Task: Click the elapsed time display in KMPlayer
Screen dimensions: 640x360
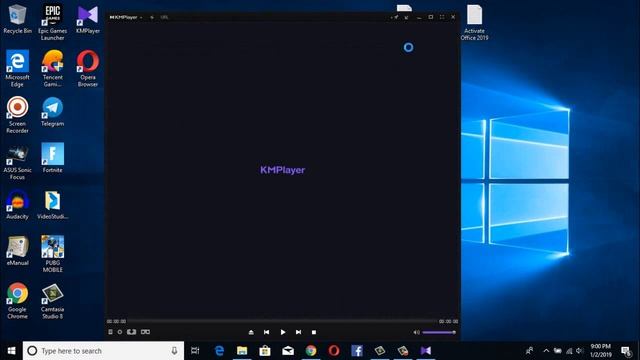Action: pyautogui.click(x=117, y=321)
